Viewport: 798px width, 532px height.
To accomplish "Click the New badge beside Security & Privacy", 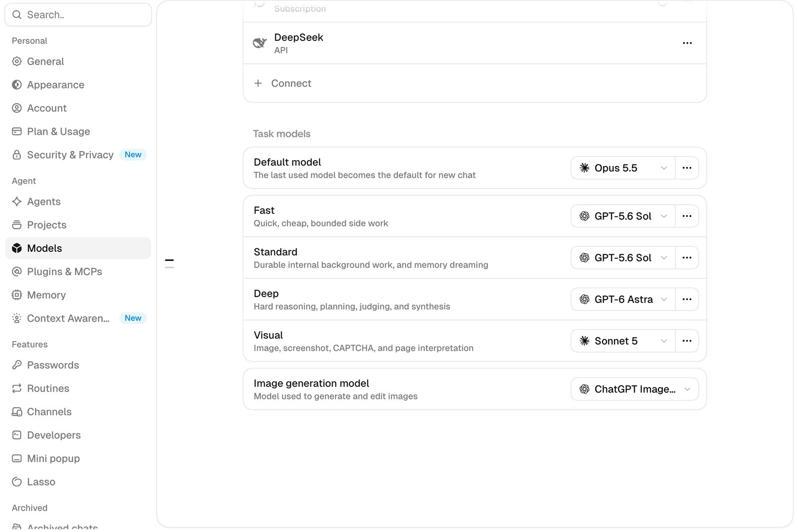I will click(133, 155).
